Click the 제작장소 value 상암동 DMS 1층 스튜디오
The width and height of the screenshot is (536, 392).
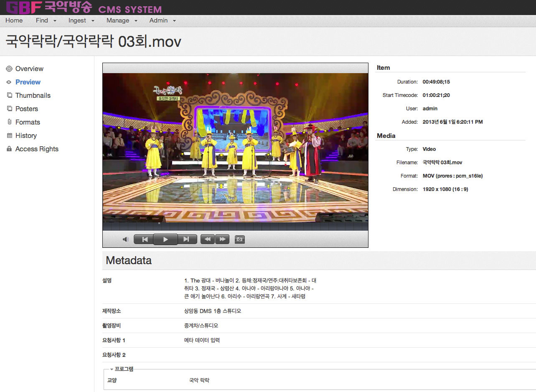pos(212,311)
